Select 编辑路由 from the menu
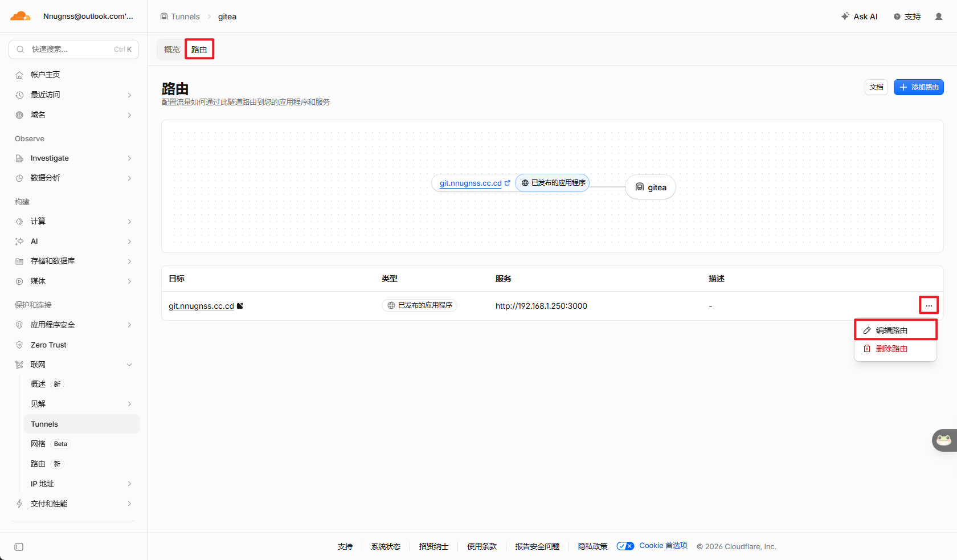The image size is (957, 560). coord(895,330)
